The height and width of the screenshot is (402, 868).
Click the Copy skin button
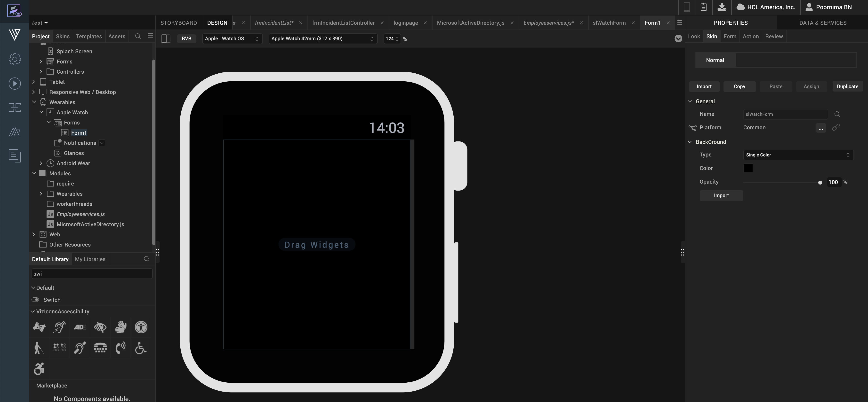739,86
